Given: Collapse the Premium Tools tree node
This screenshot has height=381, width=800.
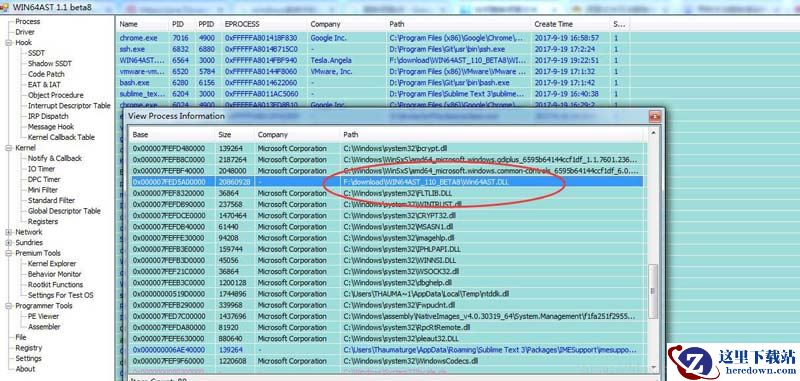Looking at the screenshot, I should point(9,253).
